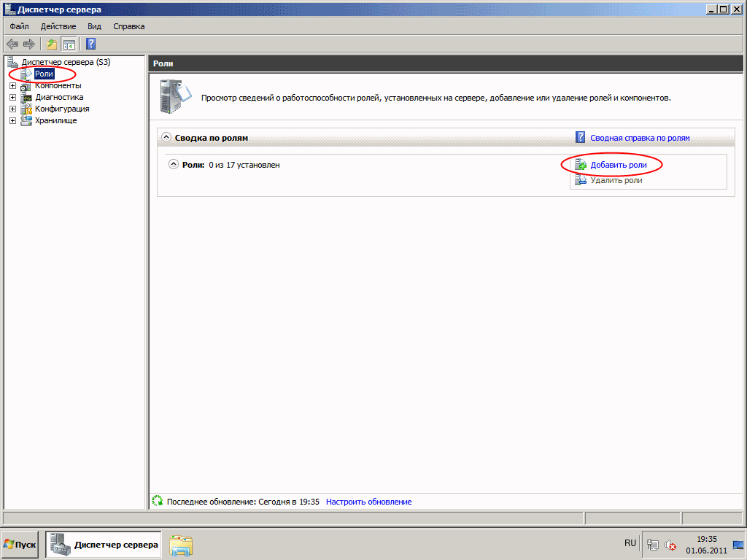Click the Диагностика tree icon
Screen dimensions: 747x560
[26, 97]
